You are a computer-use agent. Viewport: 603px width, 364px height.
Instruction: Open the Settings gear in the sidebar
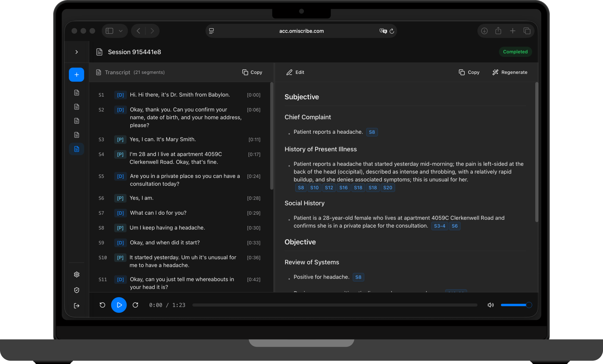coord(76,274)
